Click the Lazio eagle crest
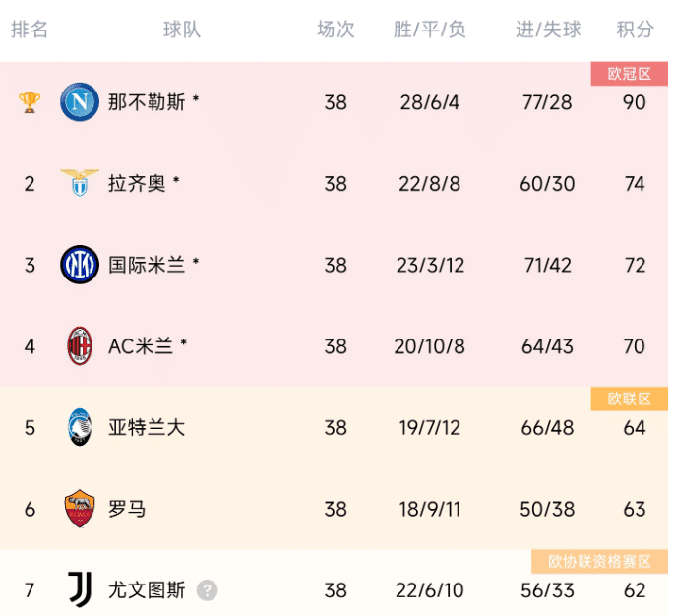 click(80, 183)
